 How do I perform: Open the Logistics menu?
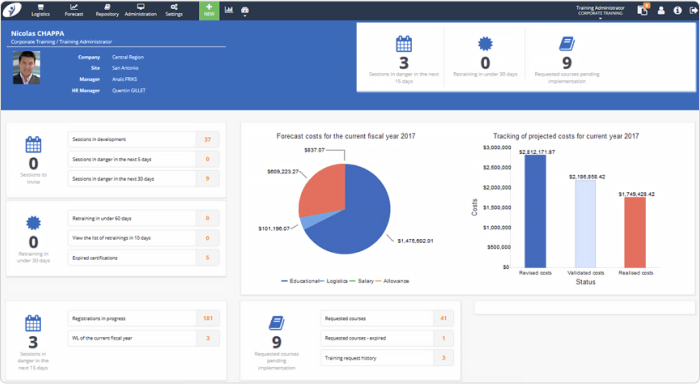[x=41, y=10]
